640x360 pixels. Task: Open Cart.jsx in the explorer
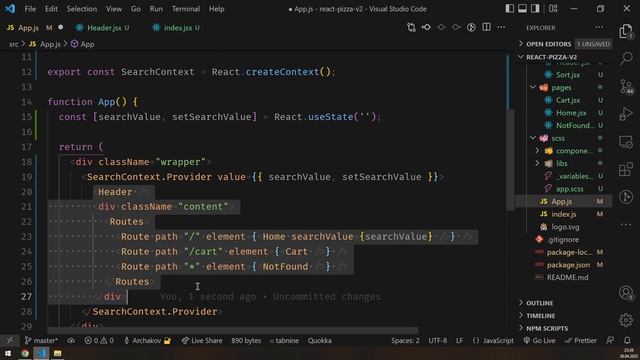pyautogui.click(x=568, y=100)
